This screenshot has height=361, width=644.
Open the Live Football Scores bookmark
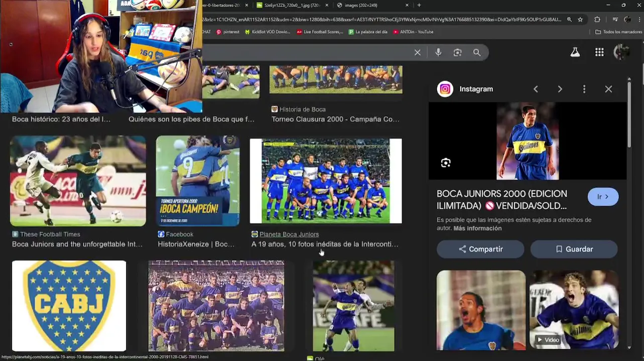(x=320, y=32)
